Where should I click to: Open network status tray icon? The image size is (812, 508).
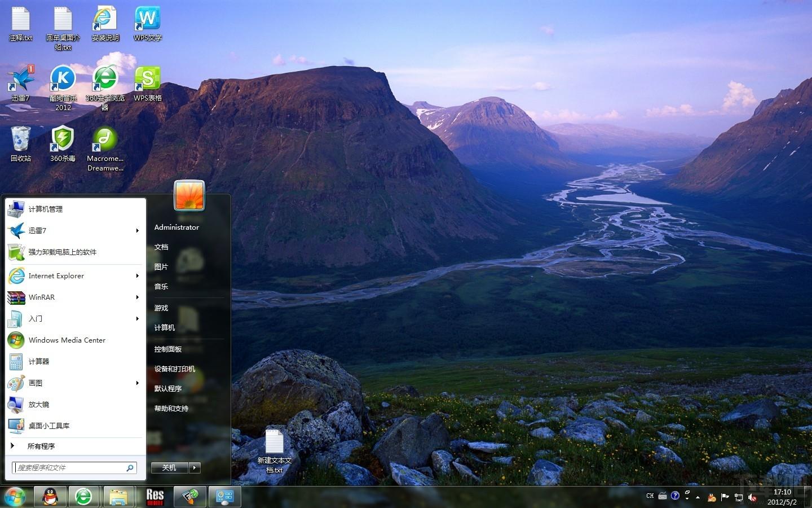tap(739, 497)
